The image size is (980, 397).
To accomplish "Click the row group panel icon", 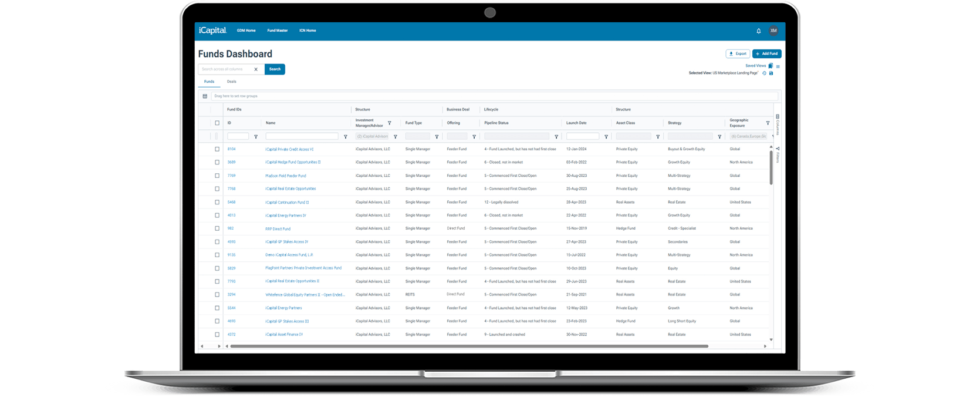I will tap(205, 96).
